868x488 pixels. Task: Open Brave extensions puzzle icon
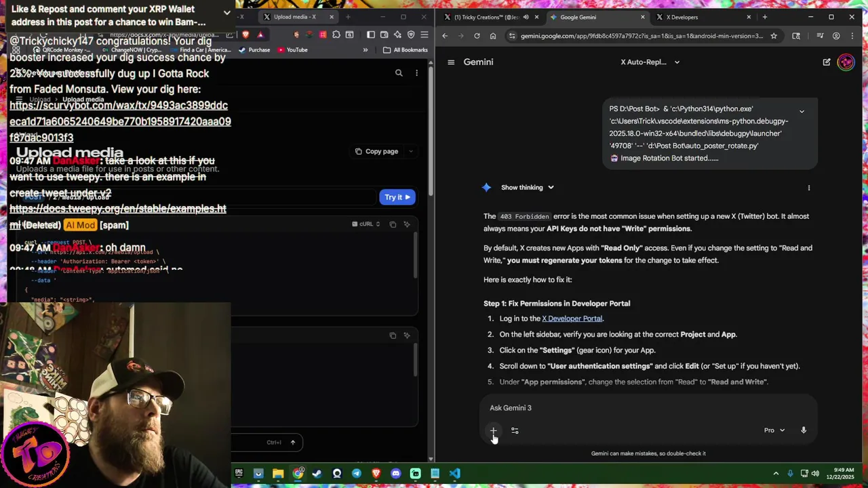coord(336,35)
